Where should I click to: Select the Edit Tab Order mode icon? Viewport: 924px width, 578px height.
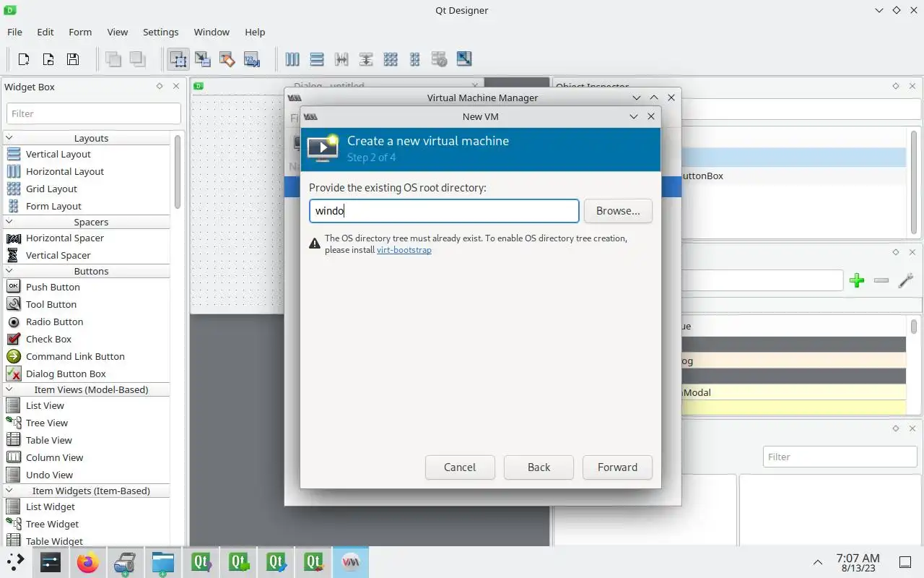(x=252, y=59)
